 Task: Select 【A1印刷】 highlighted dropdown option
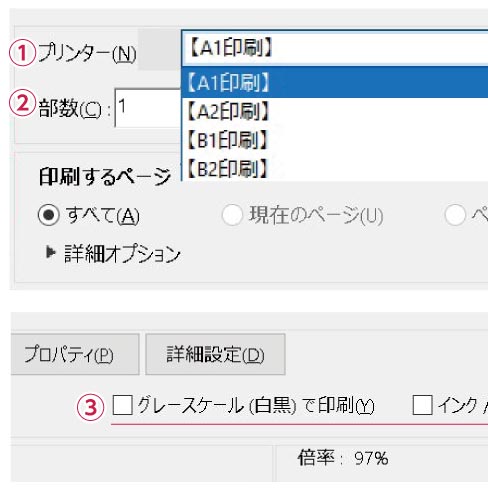pos(335,82)
